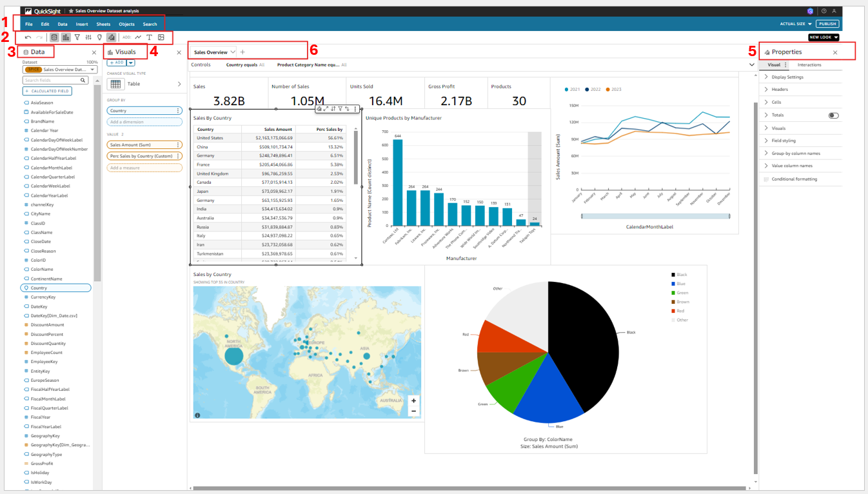Toggle the 2022 series in line chart legend
Image resolution: width=868 pixels, height=494 pixels.
pyautogui.click(x=593, y=89)
